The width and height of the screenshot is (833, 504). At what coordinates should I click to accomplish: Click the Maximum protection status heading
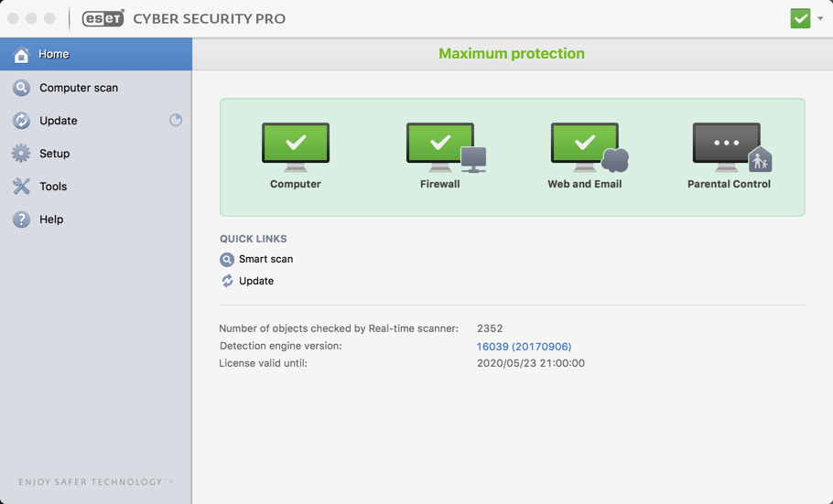[x=512, y=54]
